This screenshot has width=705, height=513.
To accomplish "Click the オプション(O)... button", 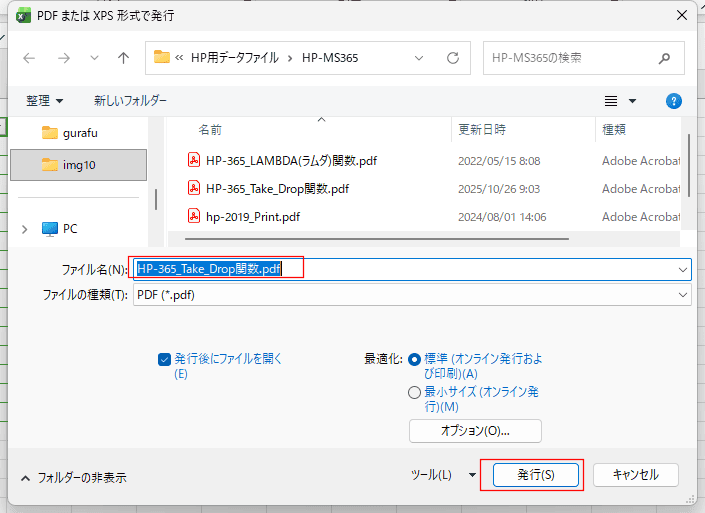I will 475,431.
